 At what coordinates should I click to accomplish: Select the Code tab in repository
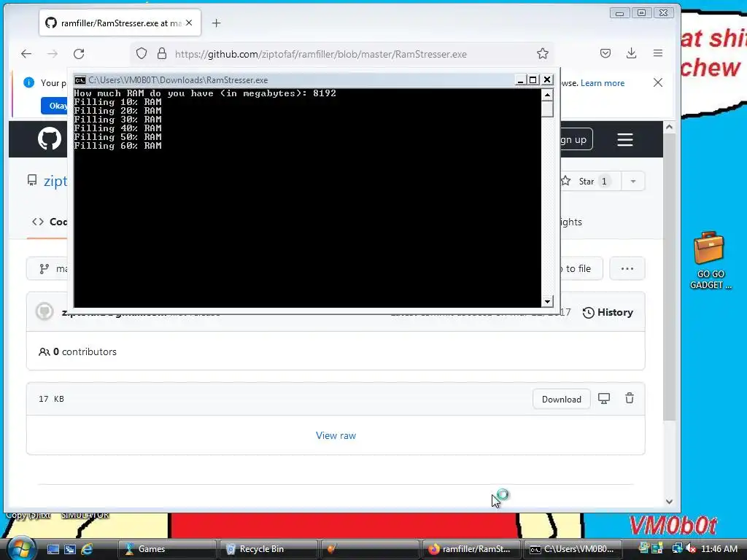pos(50,222)
